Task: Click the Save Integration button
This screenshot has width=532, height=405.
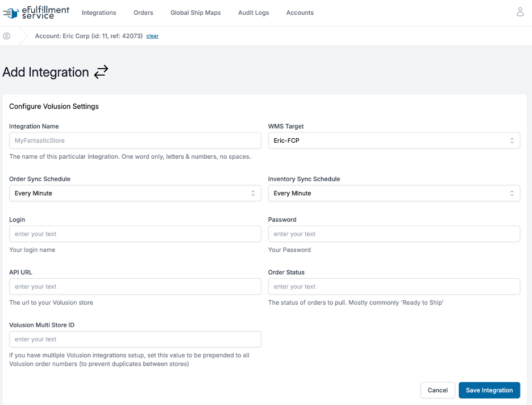Action: tap(489, 390)
